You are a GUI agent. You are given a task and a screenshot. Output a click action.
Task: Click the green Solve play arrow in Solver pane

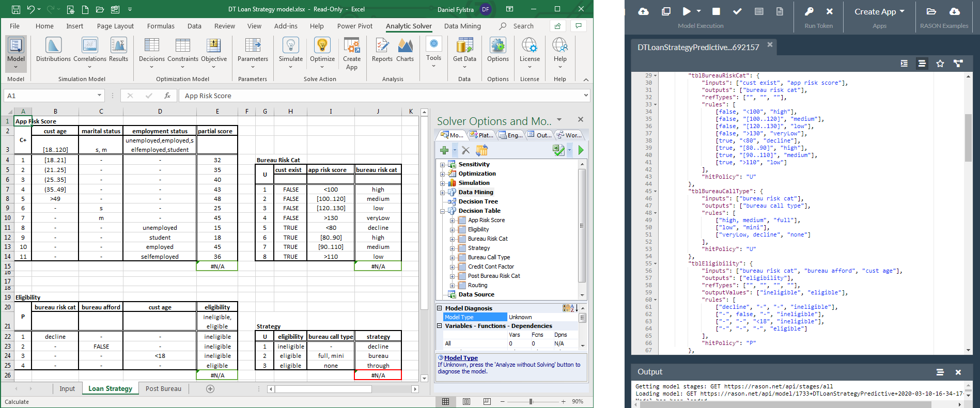coord(581,150)
